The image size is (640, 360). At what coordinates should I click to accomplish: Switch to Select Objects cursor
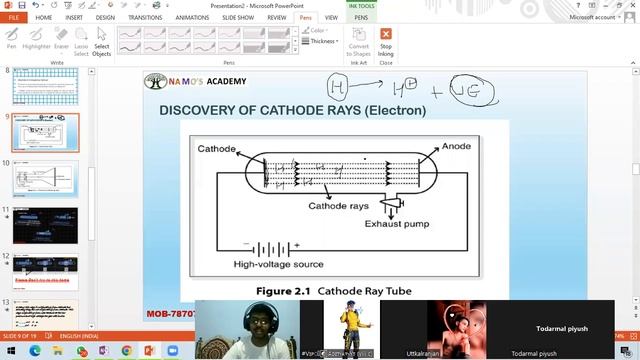coord(102,42)
